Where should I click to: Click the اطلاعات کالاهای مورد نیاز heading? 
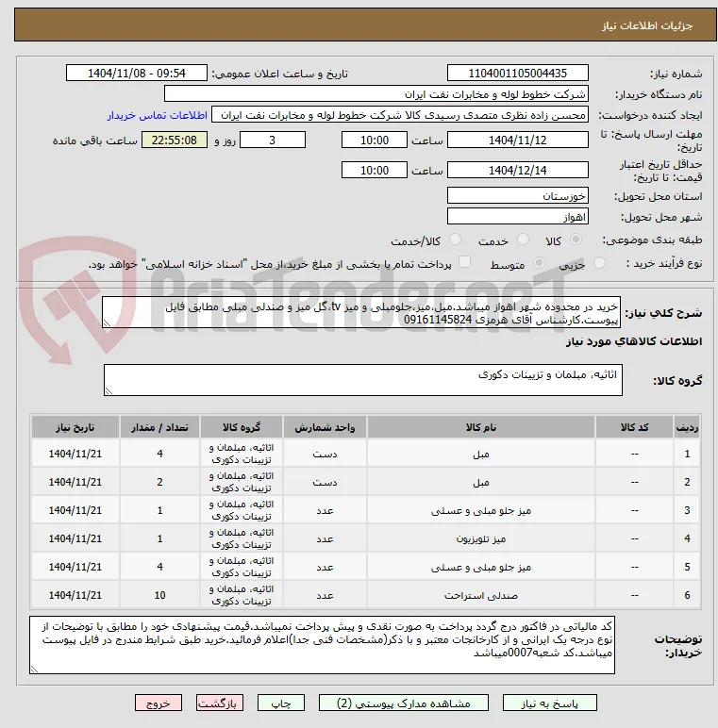[634, 341]
